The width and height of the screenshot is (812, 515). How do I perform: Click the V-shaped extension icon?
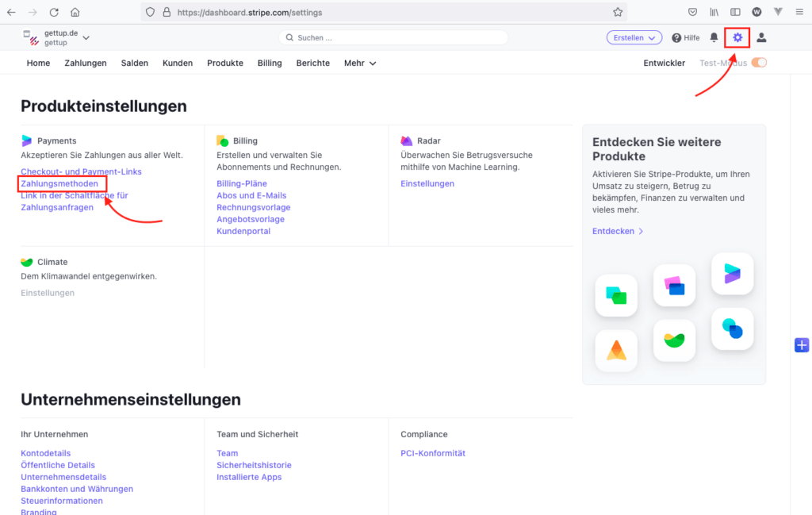coord(778,12)
